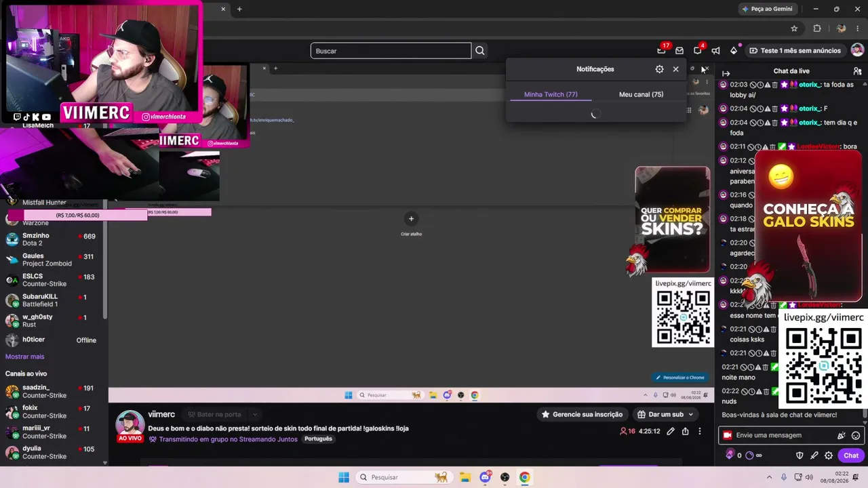Image resolution: width=868 pixels, height=488 pixels.
Task: Click the viimerc AO VIVO avatar
Action: click(x=130, y=426)
